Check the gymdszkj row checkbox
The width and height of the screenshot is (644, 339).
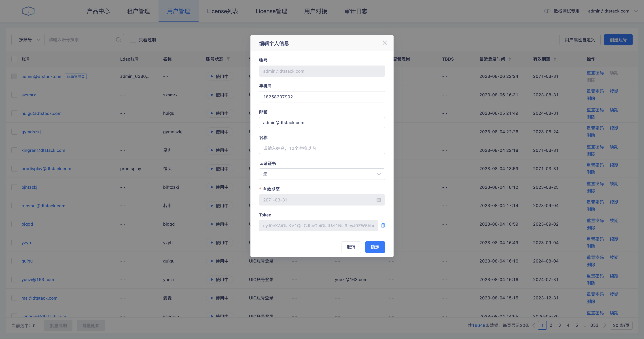point(14,132)
